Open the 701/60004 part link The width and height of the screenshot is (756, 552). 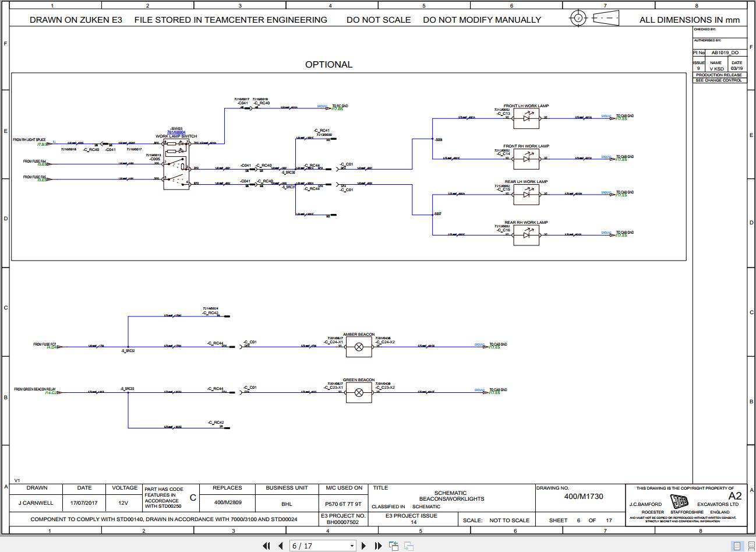176,132
